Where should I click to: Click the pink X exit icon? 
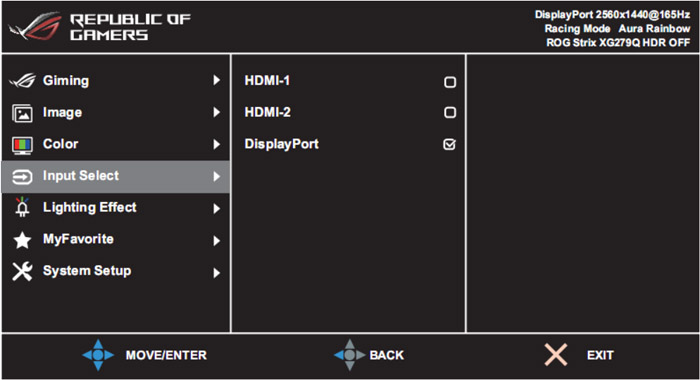tap(556, 355)
